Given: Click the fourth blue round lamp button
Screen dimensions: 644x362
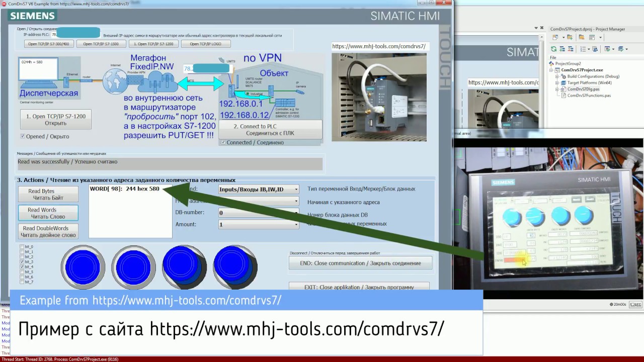Looking at the screenshot, I should [235, 266].
